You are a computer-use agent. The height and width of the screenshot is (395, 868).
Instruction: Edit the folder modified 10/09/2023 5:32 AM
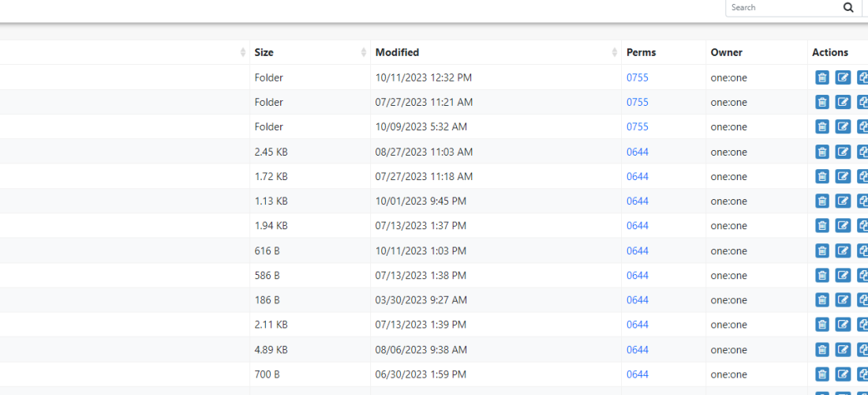(843, 127)
